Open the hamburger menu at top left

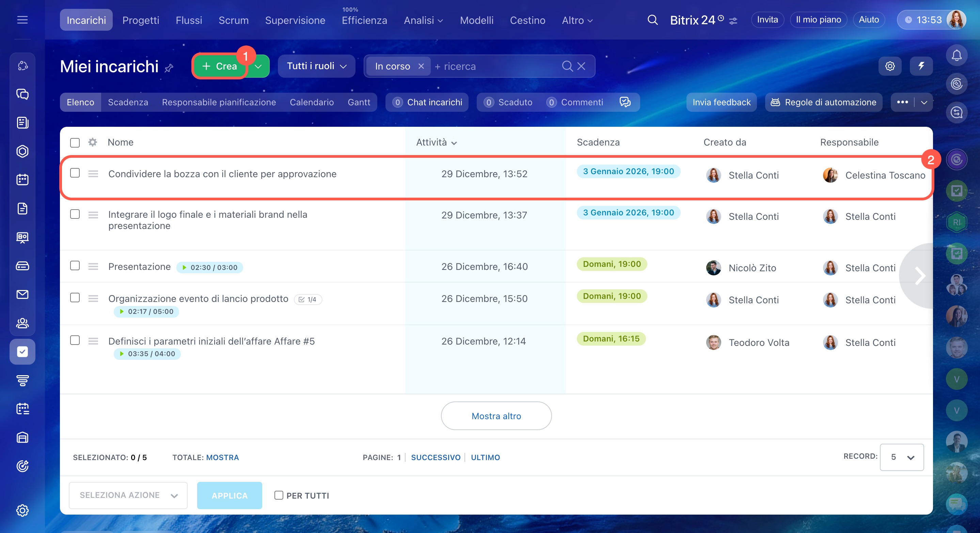pyautogui.click(x=22, y=20)
